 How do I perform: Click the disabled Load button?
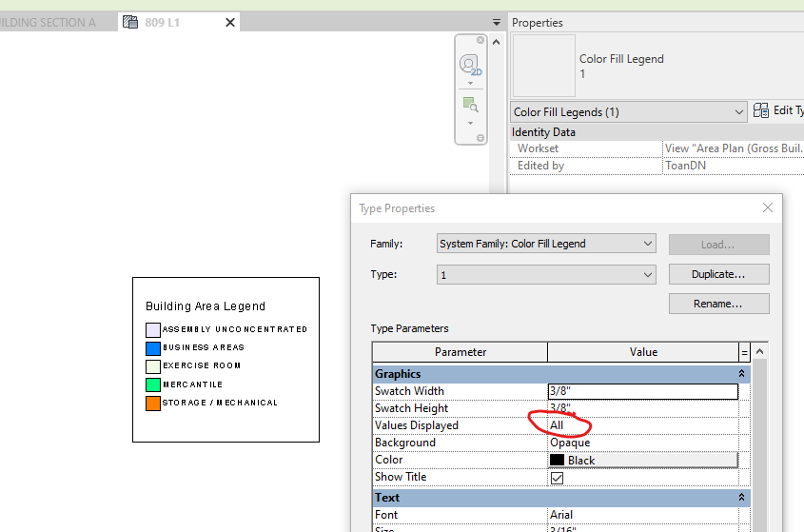pyautogui.click(x=719, y=245)
